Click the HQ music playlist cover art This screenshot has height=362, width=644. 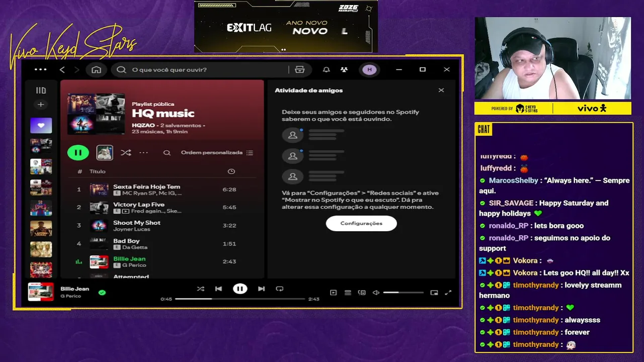[x=96, y=114]
